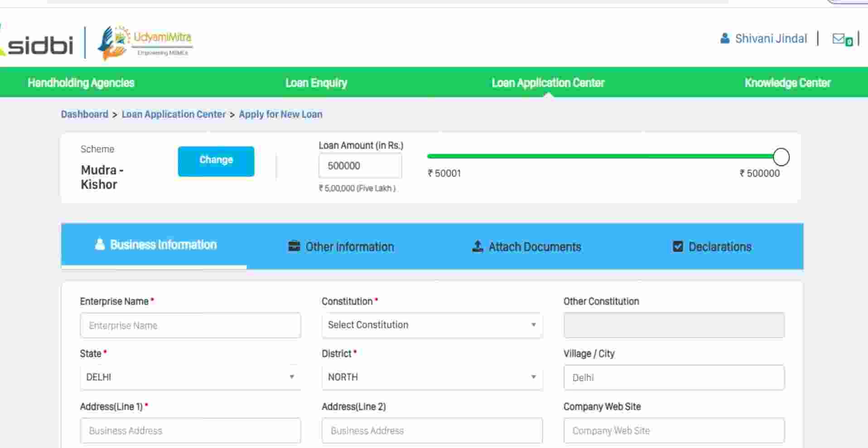Follow the Dashboard breadcrumb link

click(x=85, y=114)
